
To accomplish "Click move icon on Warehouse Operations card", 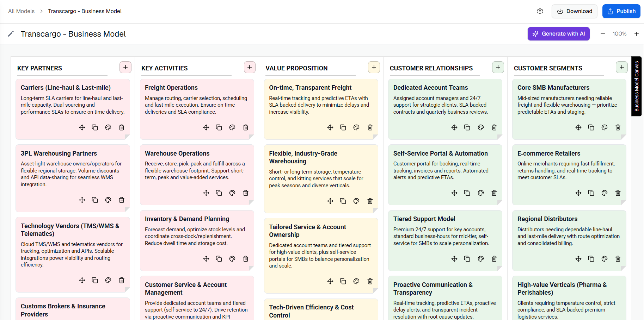I will 206,193.
